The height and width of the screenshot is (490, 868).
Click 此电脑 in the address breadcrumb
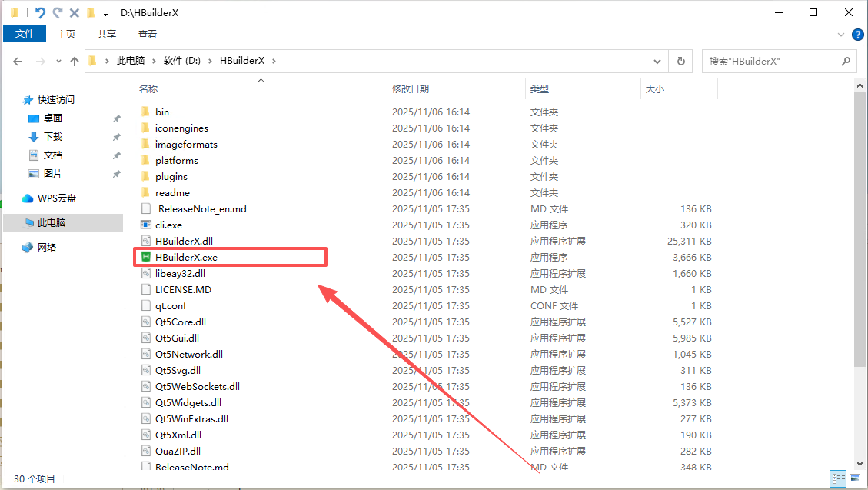point(130,61)
